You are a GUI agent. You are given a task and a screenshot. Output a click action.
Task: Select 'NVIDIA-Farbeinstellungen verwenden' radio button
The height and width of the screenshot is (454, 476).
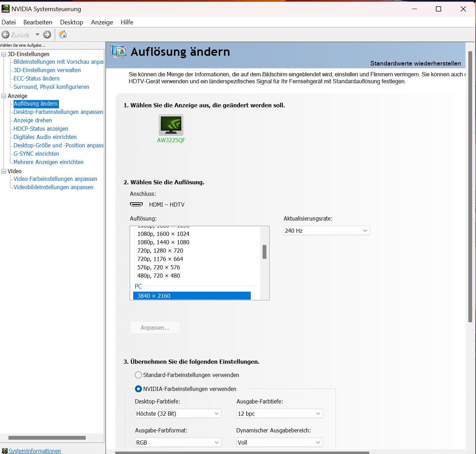pyautogui.click(x=138, y=389)
